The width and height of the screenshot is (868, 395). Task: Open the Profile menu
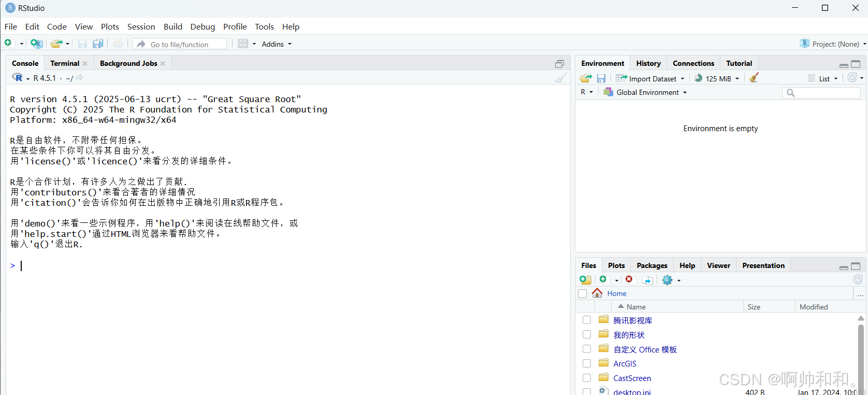click(x=235, y=26)
